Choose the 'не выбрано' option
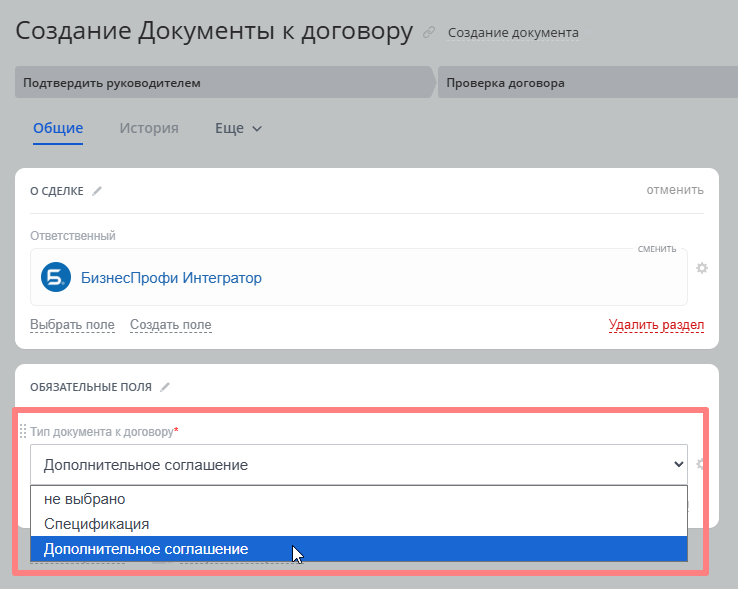The height and width of the screenshot is (589, 738). 359,499
